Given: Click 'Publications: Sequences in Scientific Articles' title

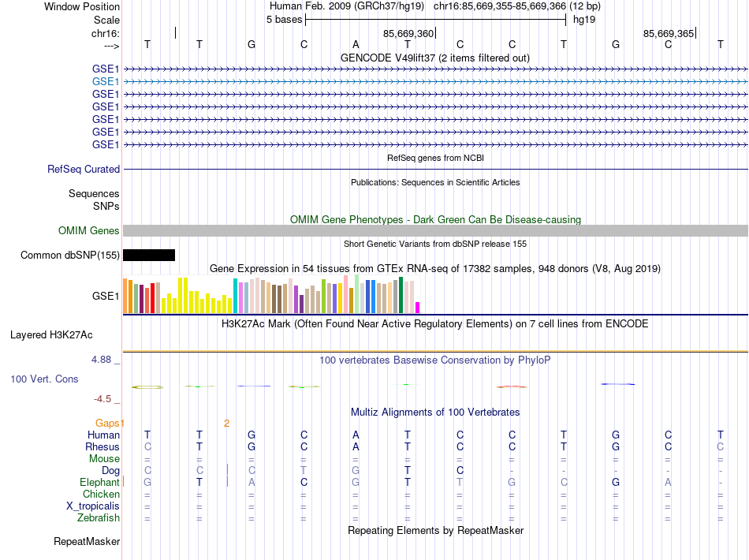Looking at the screenshot, I should pyautogui.click(x=435, y=182).
